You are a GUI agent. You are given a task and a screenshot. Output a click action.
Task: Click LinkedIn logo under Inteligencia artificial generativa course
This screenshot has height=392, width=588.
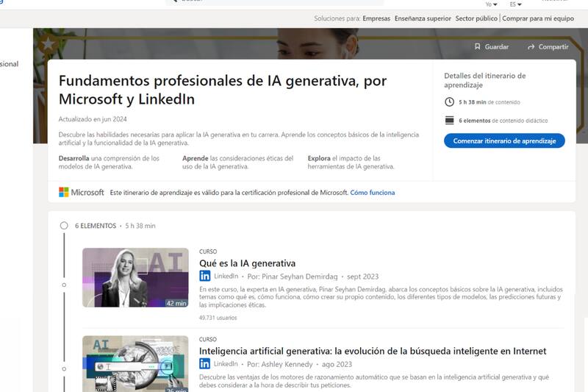click(x=204, y=364)
